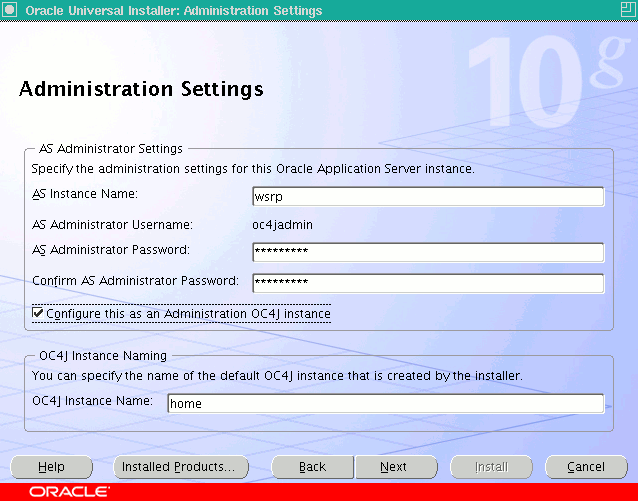The width and height of the screenshot is (638, 501).
Task: Proceed with the Next button
Action: pos(396,467)
